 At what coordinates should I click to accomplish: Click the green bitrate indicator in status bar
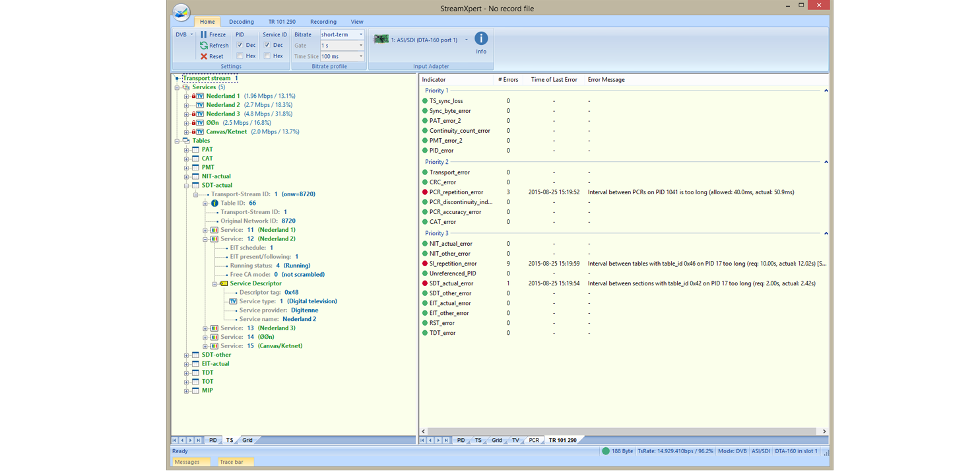point(606,451)
